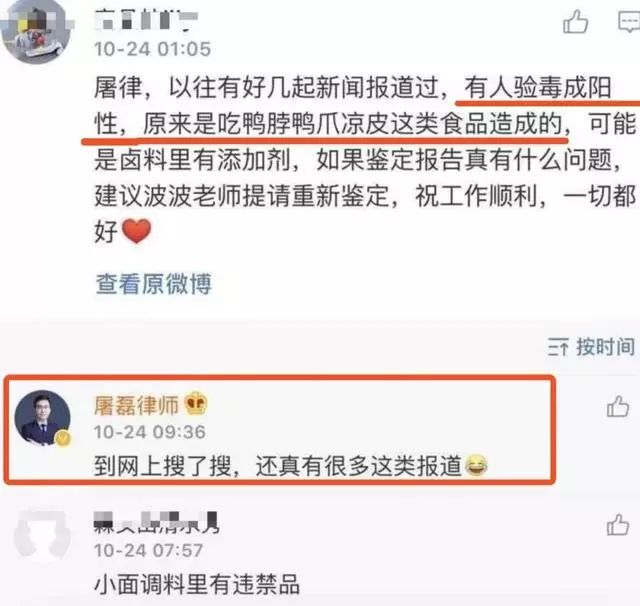Click the red heart emoji after 好
640x606 pixels.
point(136,231)
